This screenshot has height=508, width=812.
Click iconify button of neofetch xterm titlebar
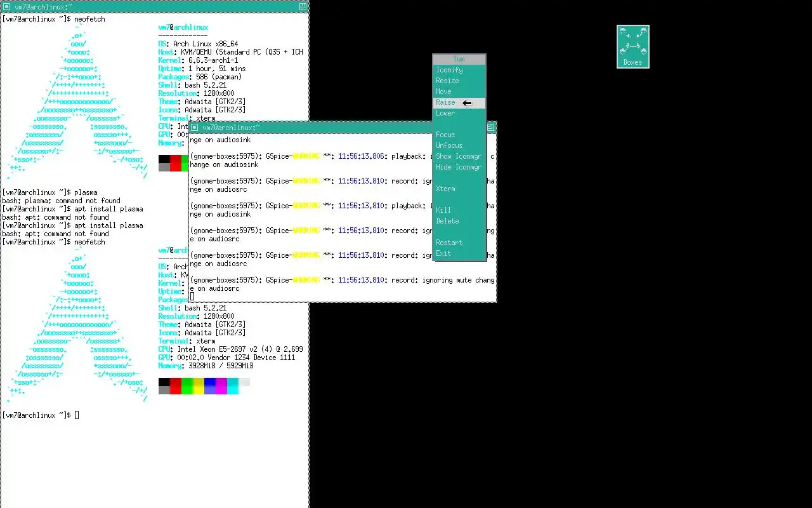coord(6,6)
